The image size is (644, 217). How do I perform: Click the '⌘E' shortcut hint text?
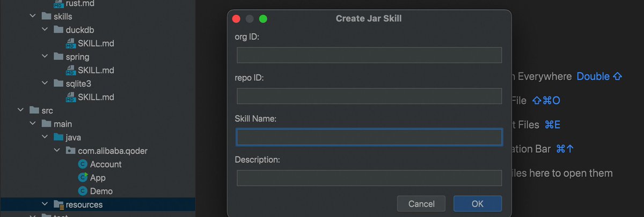(x=553, y=124)
